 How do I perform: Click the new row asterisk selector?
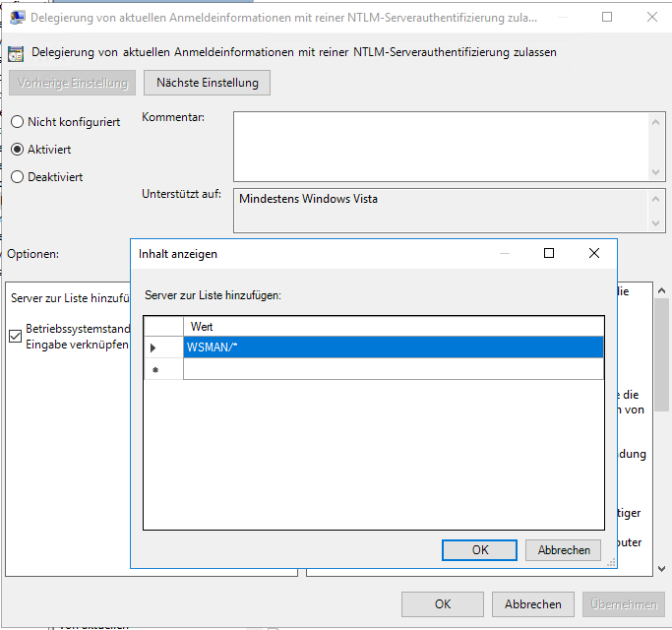click(x=163, y=369)
